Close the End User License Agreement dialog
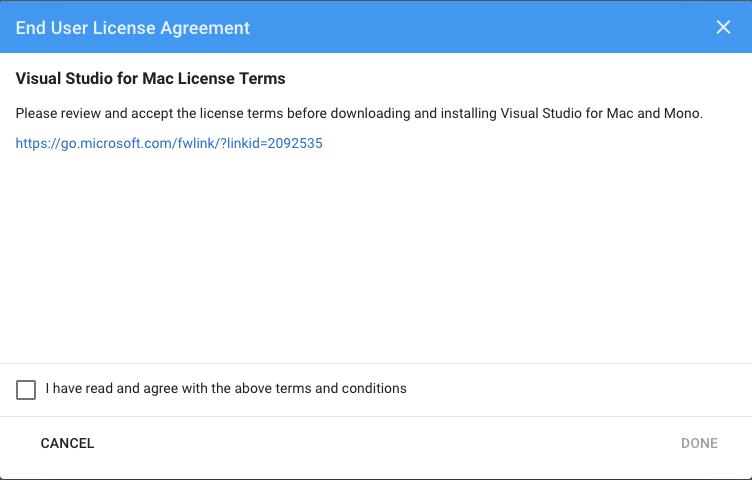 click(x=723, y=27)
